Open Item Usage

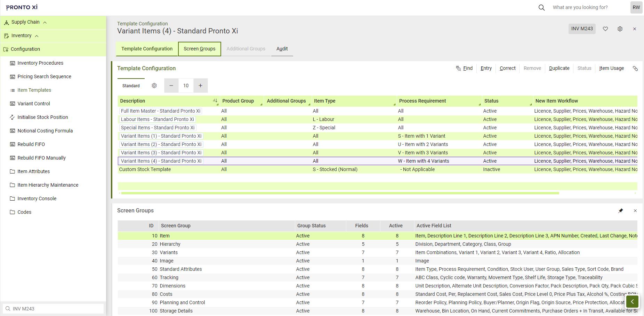(x=611, y=68)
